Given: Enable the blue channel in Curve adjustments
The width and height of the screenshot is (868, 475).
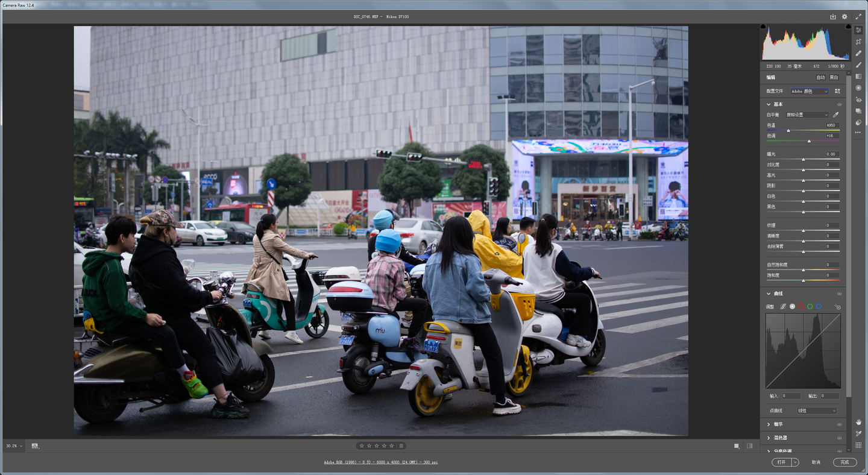Looking at the screenshot, I should pos(819,306).
